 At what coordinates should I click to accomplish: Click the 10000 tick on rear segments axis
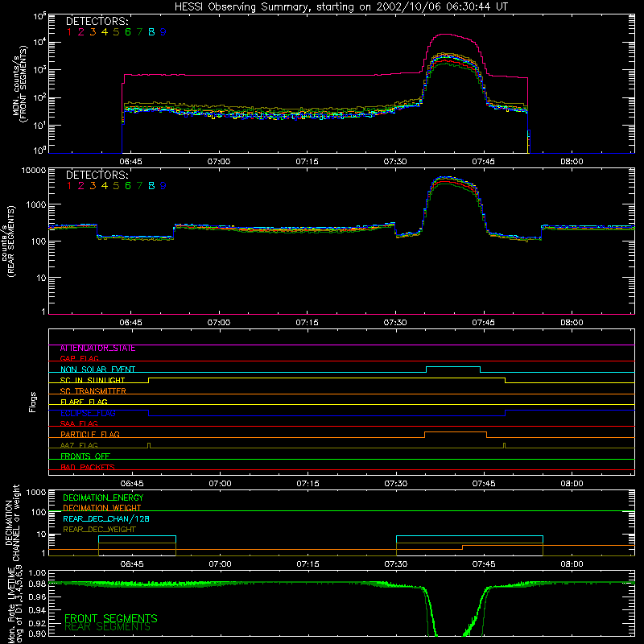pos(34,170)
